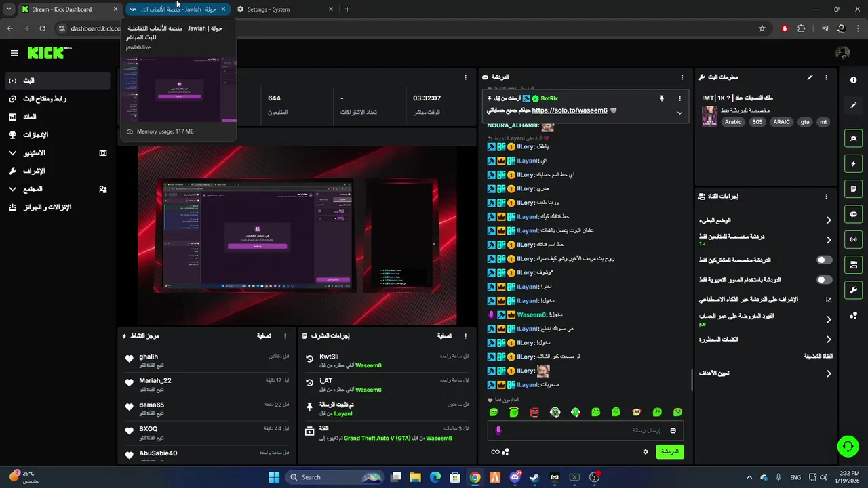
Task: Expand the pinned message chevron
Action: tap(679, 113)
